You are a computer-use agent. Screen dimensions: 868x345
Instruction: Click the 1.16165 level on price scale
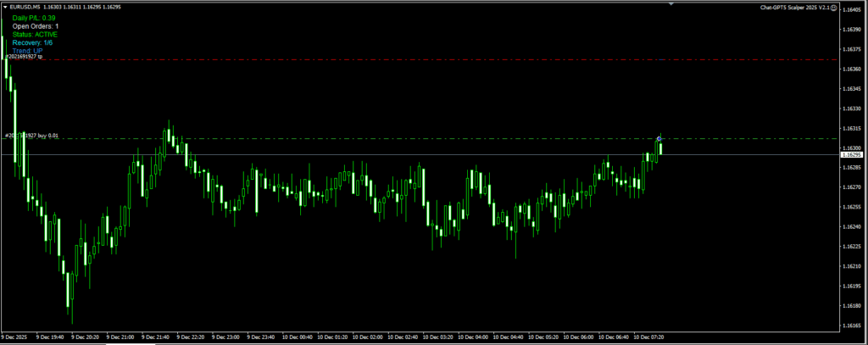point(852,326)
